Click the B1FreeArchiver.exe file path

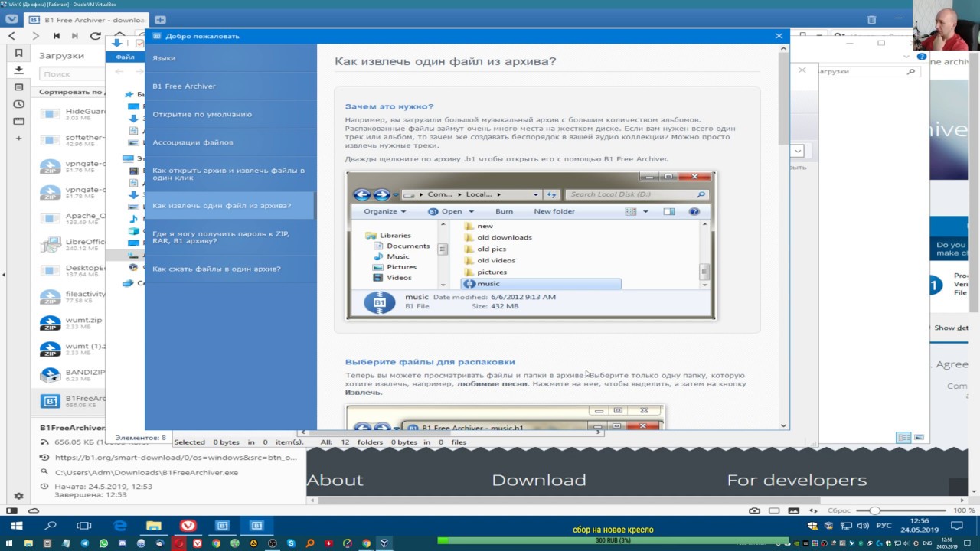[x=146, y=472]
